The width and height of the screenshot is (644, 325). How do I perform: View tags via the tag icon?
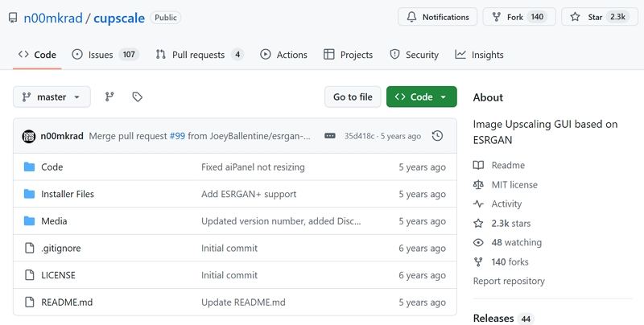click(137, 97)
